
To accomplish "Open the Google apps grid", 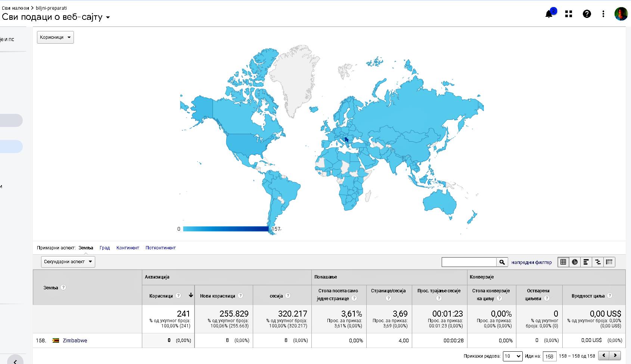I will point(569,14).
